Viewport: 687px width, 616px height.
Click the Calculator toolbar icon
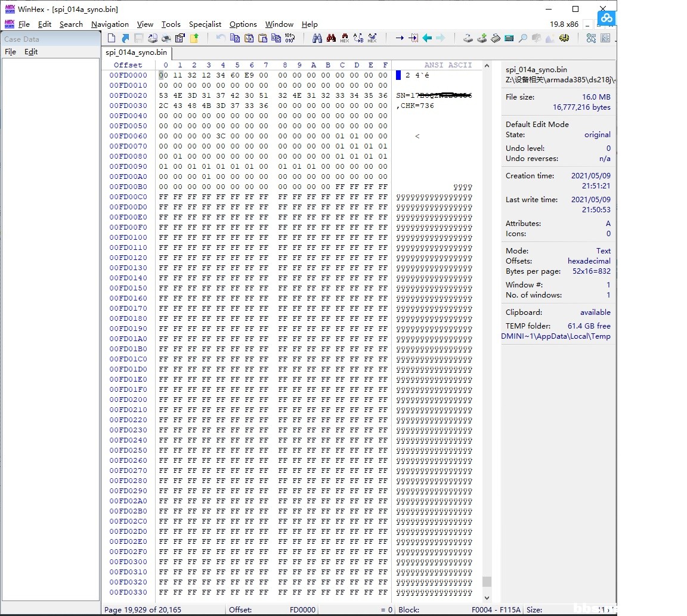(509, 38)
